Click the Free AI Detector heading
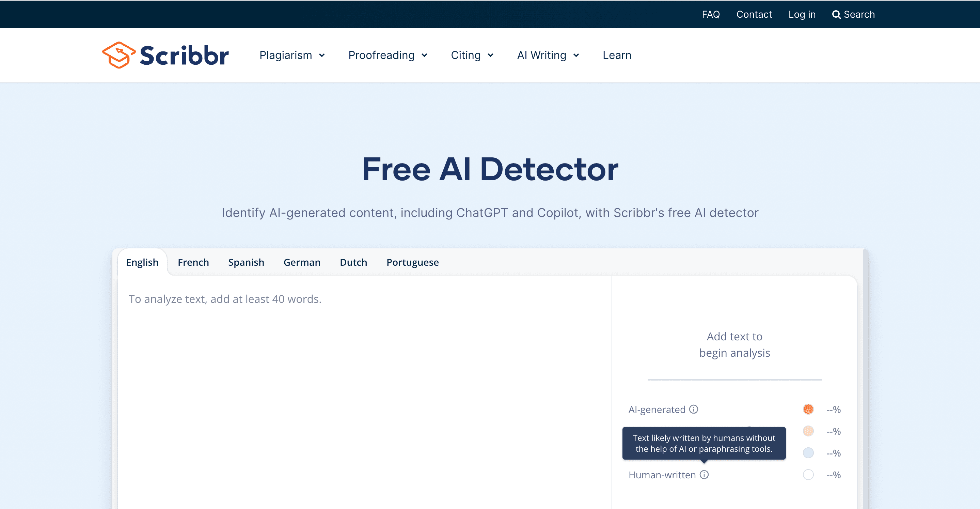This screenshot has height=509, width=980. point(490,169)
